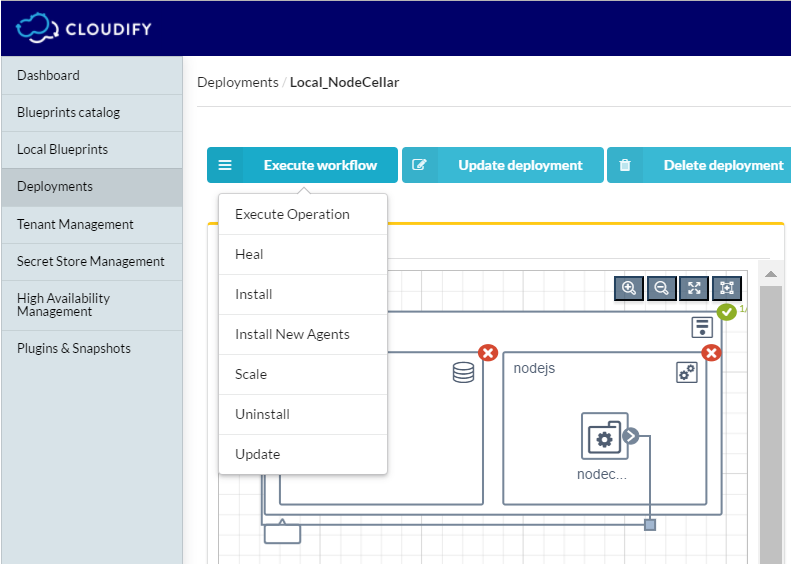Open Secret Store Management

pos(92,261)
